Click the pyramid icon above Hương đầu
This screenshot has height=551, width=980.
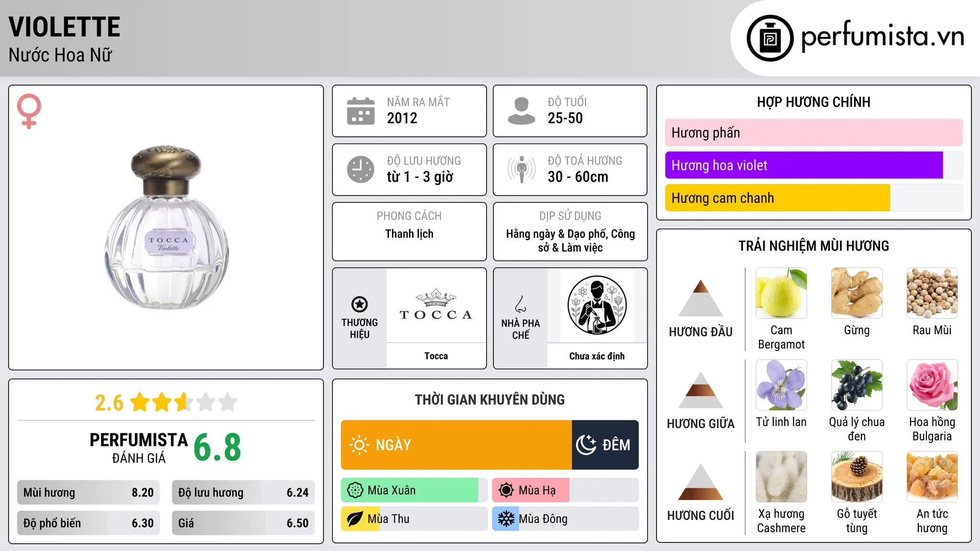point(701,298)
